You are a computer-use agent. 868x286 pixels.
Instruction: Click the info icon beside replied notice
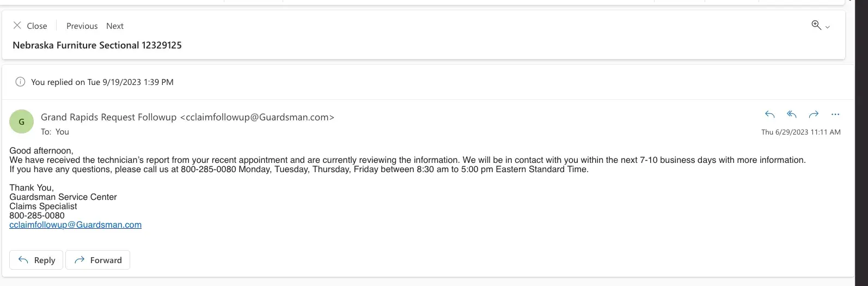coord(20,82)
